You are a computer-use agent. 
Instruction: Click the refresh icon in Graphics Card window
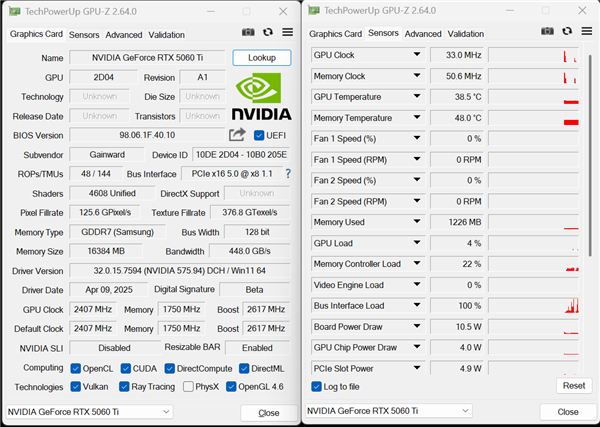267,33
